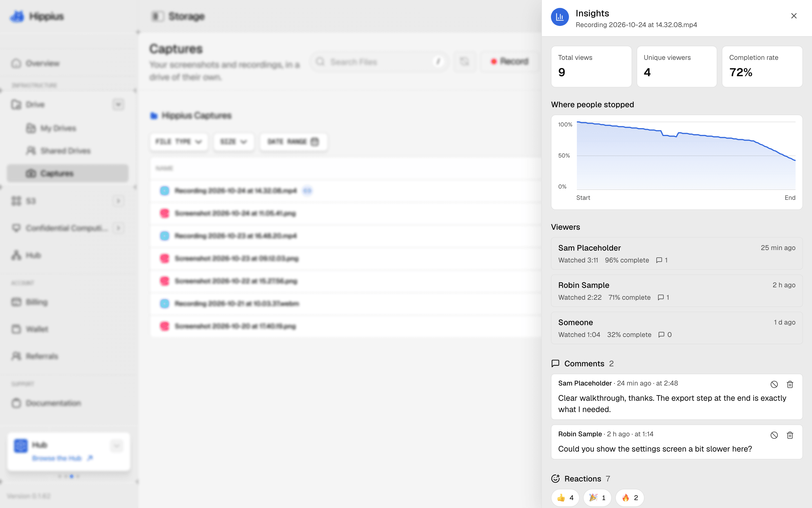Click the fire reaction chip
This screenshot has height=508, width=812.
tap(630, 498)
